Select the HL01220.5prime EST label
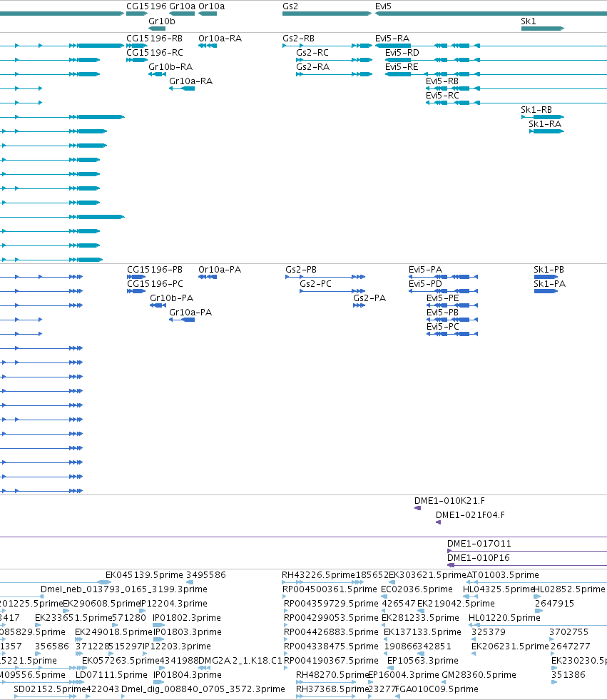This screenshot has width=607, height=700. pyautogui.click(x=504, y=618)
